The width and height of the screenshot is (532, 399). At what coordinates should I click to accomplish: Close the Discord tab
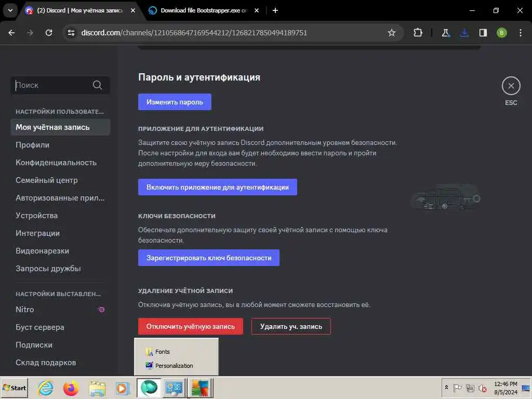[132, 10]
